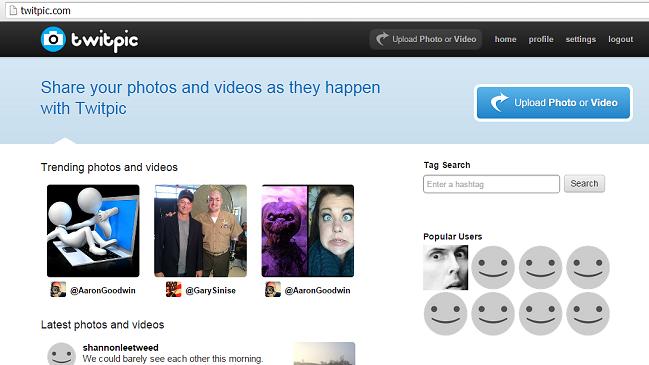Click the 'Tag Search' label text

click(447, 165)
